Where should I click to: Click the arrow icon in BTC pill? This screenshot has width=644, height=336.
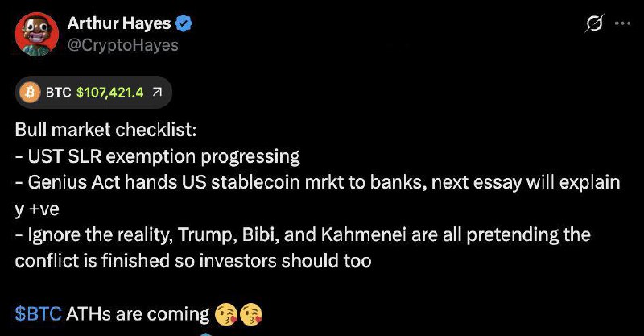click(x=157, y=92)
